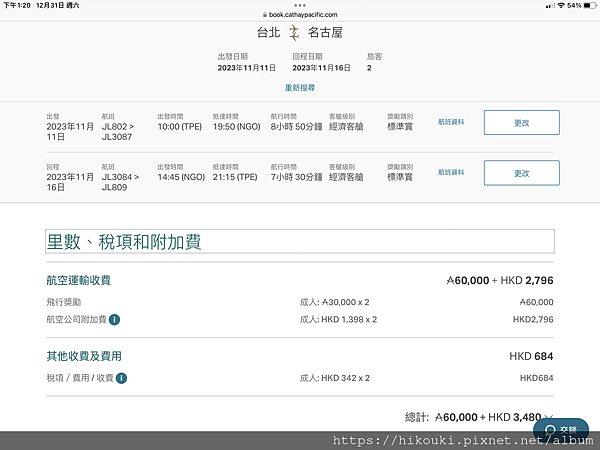Select the 里數、稅項和附加費 heading

[124, 242]
